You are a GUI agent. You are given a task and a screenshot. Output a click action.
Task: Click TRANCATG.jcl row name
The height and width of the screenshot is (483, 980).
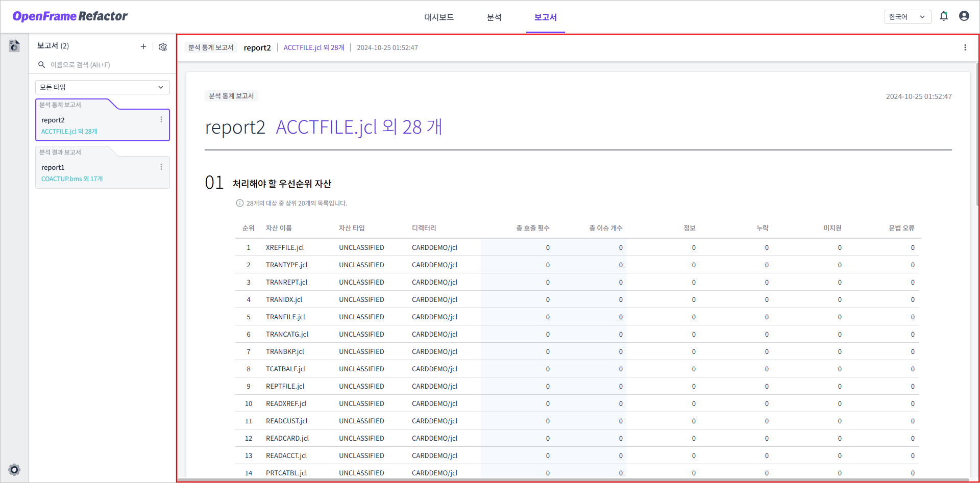point(287,334)
